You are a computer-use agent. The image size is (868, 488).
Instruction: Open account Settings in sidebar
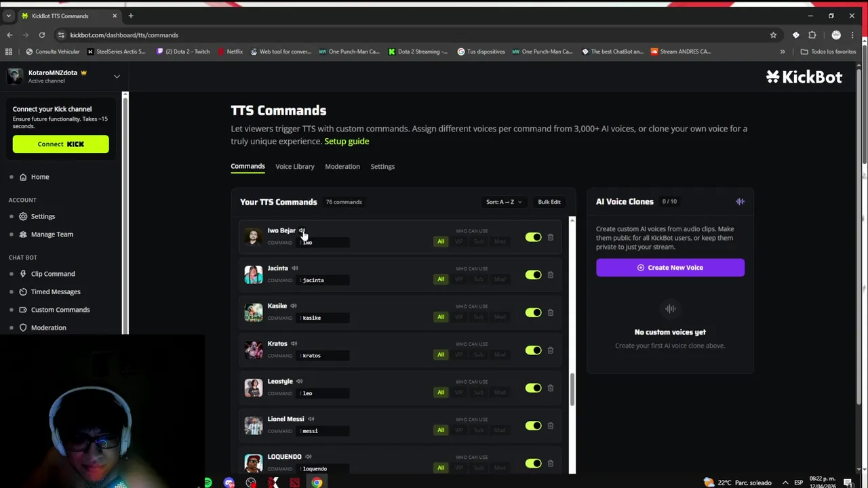tap(43, 216)
